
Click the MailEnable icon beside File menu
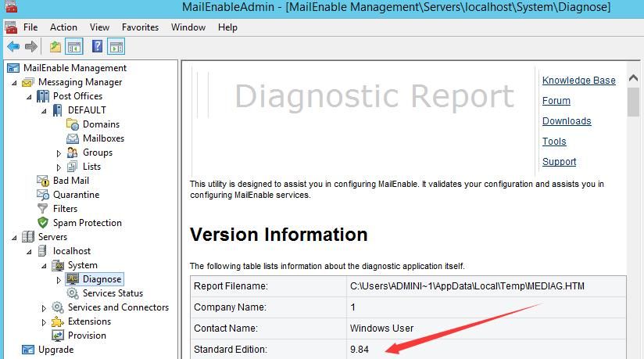tap(11, 27)
